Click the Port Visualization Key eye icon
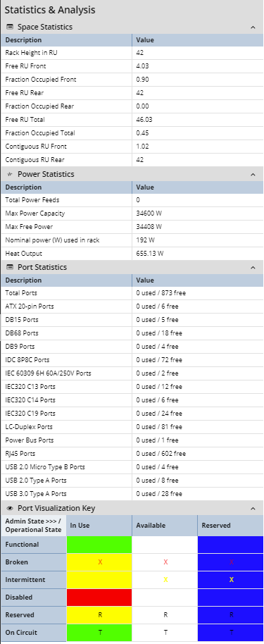Screen dimensions: 264x644 [10, 509]
